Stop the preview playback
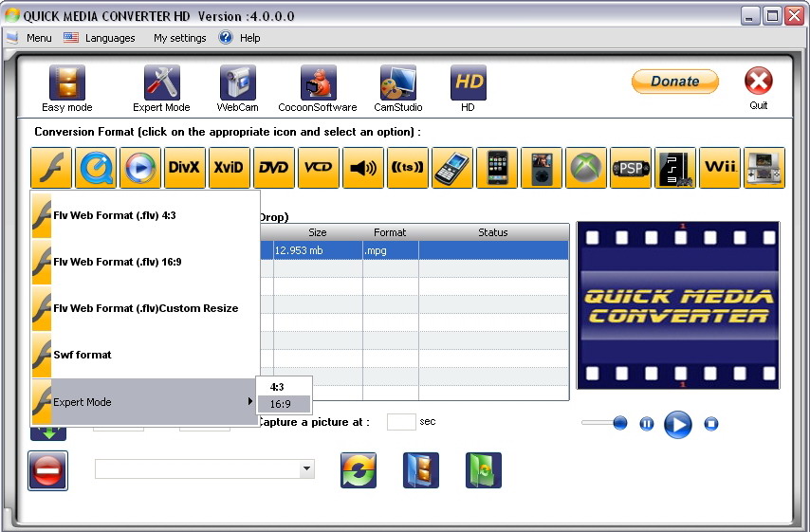Viewport: 810px width, 532px height. 710,424
